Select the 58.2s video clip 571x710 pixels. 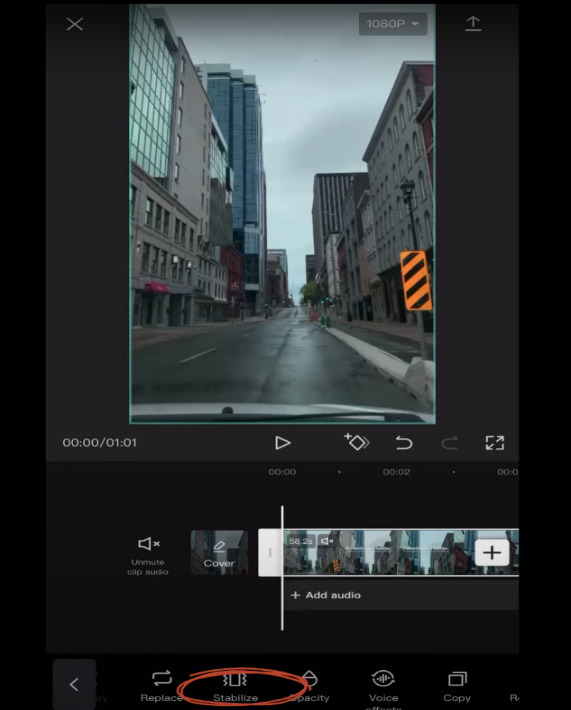point(401,552)
